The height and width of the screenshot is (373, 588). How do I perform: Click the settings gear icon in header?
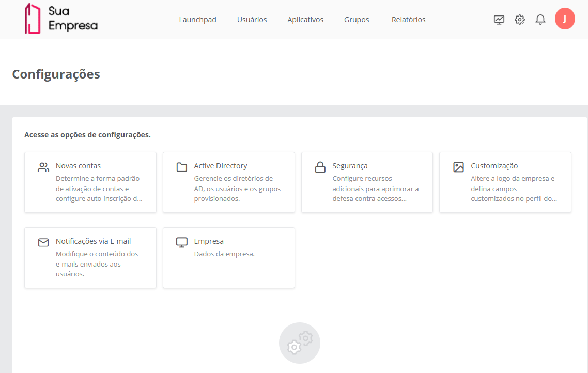(x=520, y=20)
